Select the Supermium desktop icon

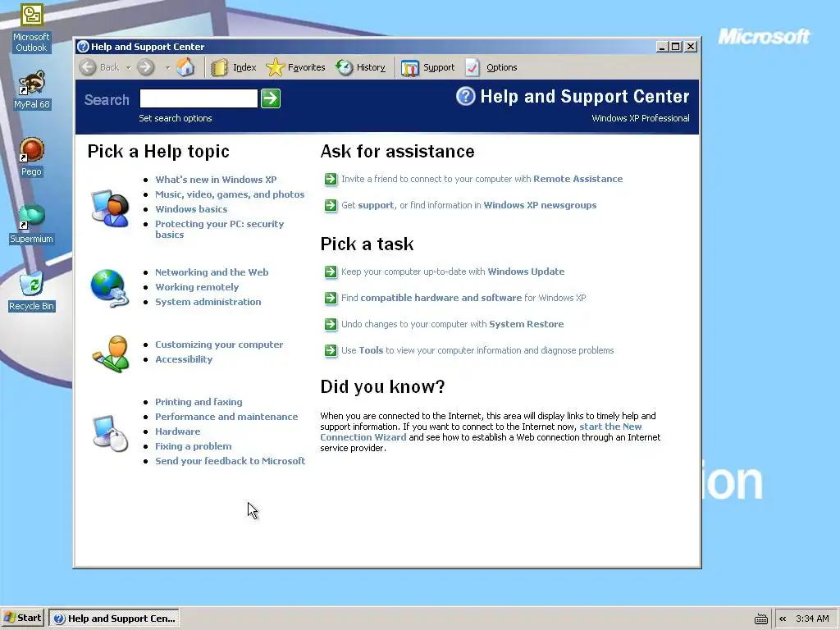pyautogui.click(x=32, y=225)
